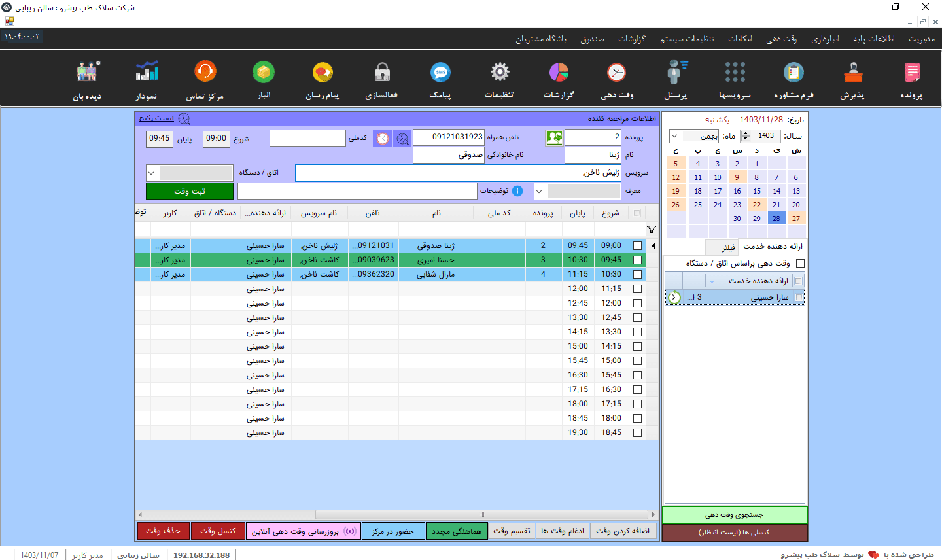Viewport: 942px width, 560px height.
Task: Open the پیامک SMS icon
Action: click(441, 73)
